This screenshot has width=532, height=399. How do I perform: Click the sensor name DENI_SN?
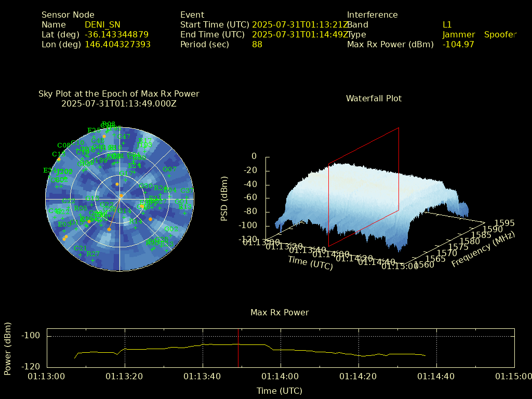coord(102,24)
